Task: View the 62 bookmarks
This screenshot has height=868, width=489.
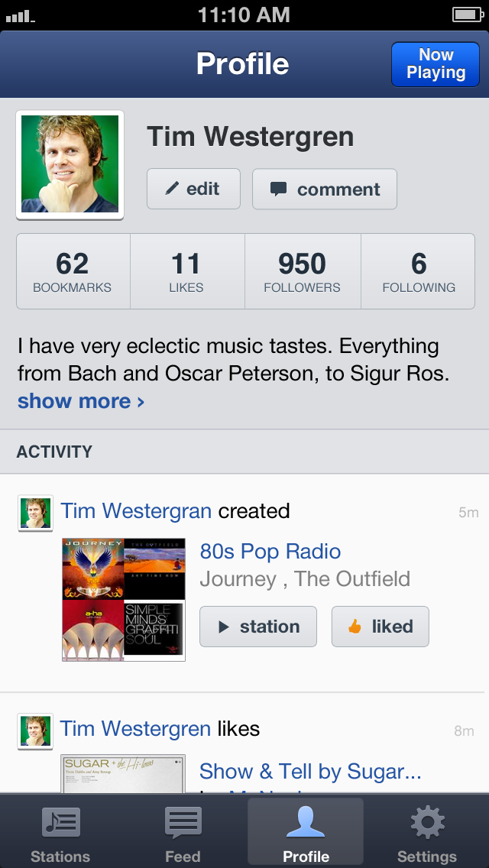Action: point(73,271)
